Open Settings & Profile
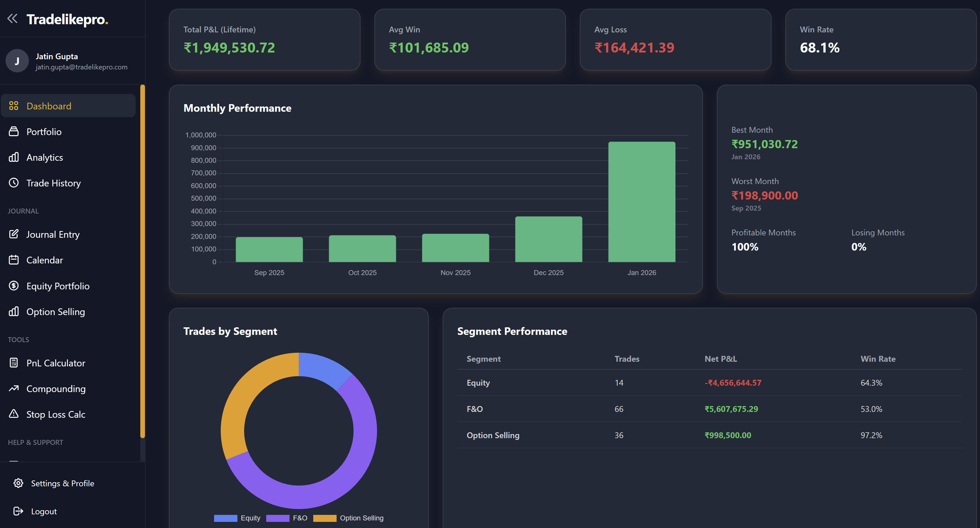Viewport: 980px width, 528px height. (x=62, y=483)
